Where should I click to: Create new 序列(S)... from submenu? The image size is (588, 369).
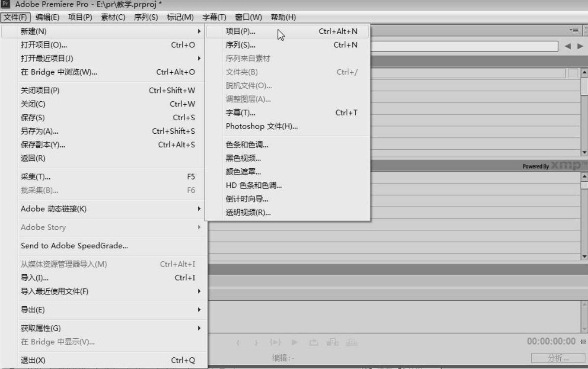click(x=288, y=45)
